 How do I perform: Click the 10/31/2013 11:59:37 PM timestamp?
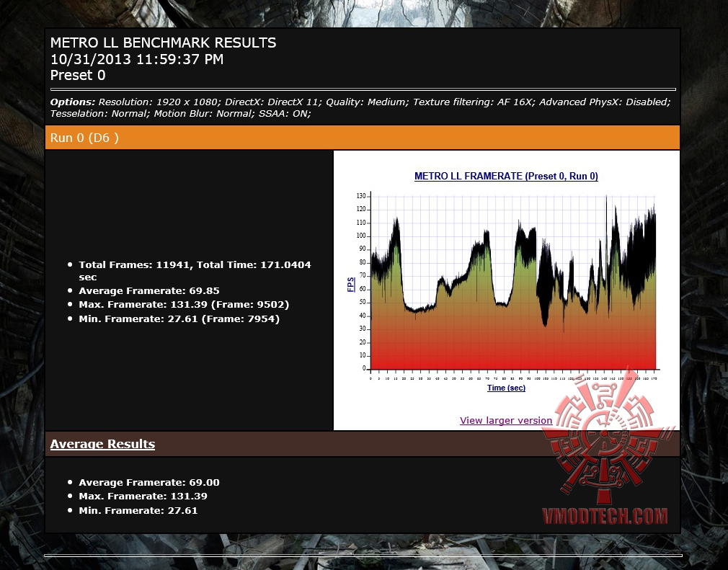click(137, 59)
